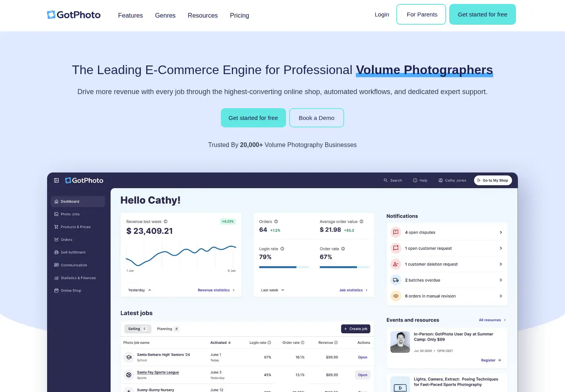This screenshot has height=392, width=565.
Task: Click the info icon beside Revenue last week
Action: [x=166, y=221]
